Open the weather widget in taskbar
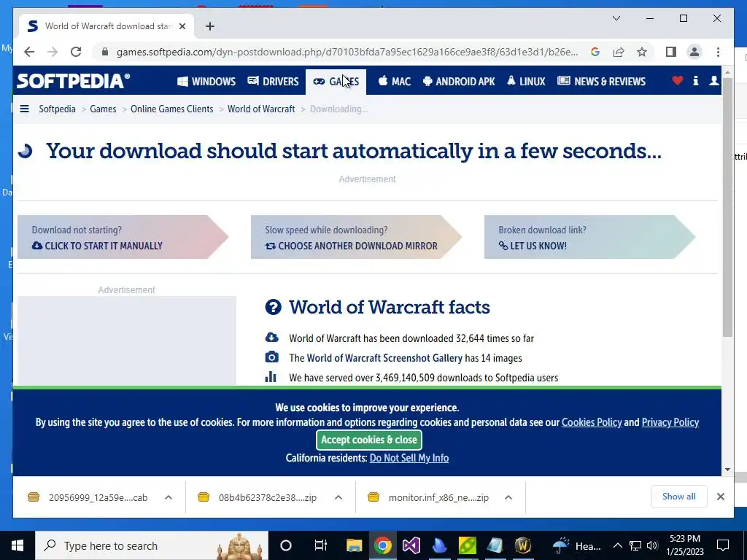747x560 pixels. pos(576,545)
